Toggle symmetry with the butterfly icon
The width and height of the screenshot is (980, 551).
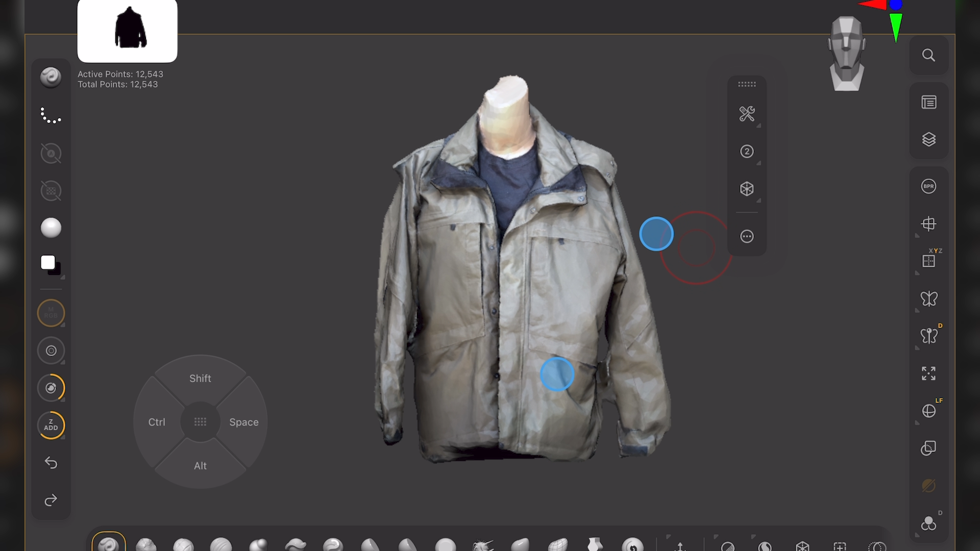[928, 299]
